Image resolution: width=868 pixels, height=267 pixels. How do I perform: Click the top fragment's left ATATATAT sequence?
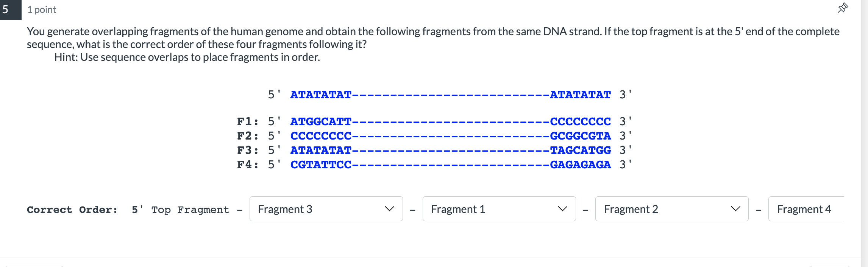click(x=321, y=95)
